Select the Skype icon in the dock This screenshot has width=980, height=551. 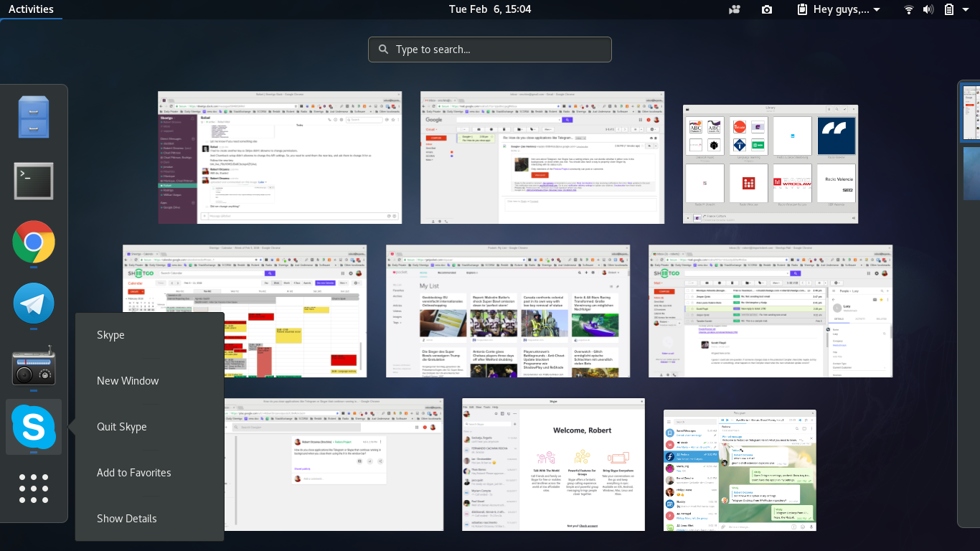click(33, 427)
